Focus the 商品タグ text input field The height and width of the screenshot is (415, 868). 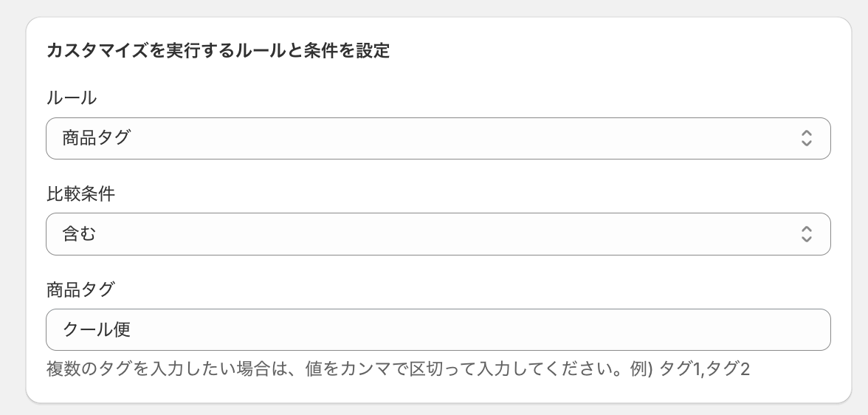point(438,329)
